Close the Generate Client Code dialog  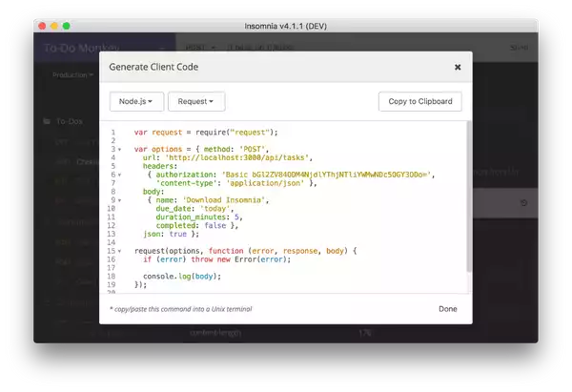click(458, 67)
